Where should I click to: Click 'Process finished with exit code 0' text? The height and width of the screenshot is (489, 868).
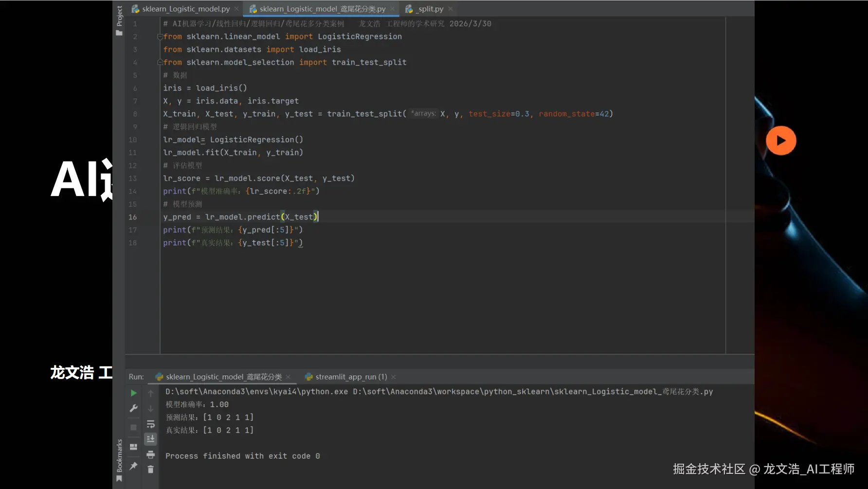pos(242,456)
